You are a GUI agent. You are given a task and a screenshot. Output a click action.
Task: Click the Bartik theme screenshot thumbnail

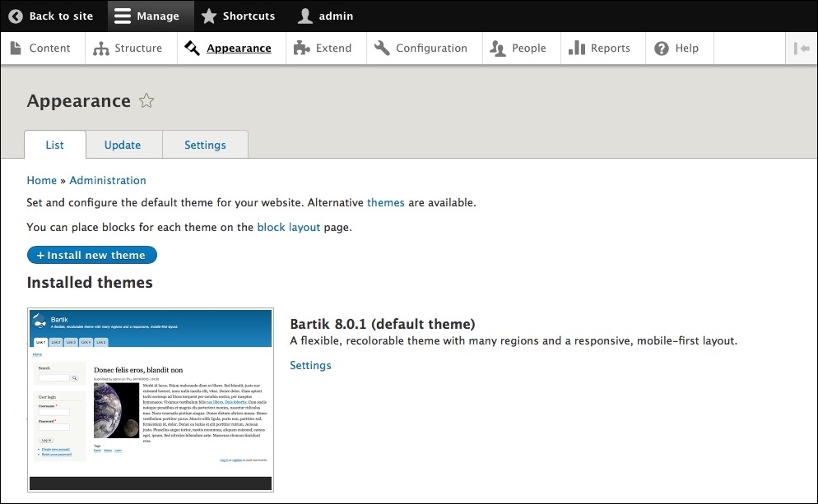click(151, 400)
